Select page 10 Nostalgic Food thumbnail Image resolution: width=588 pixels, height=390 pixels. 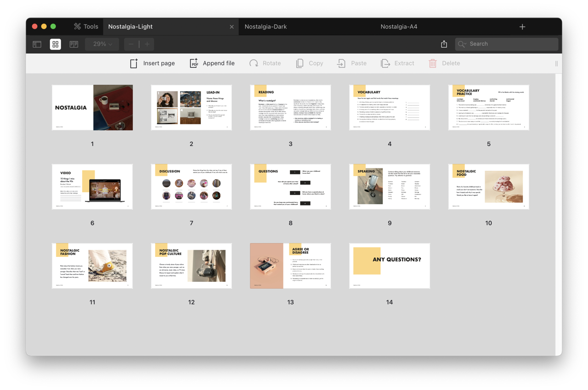click(x=488, y=187)
